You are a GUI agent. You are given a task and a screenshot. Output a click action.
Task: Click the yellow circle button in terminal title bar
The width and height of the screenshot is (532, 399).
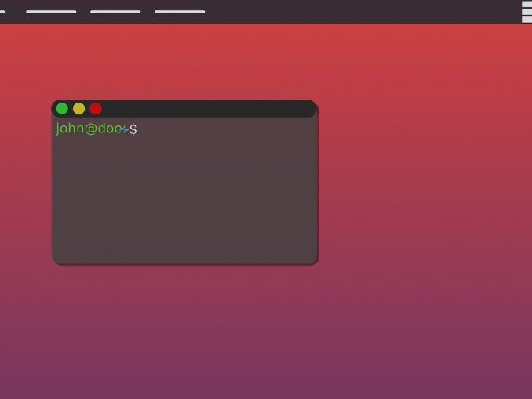78,108
